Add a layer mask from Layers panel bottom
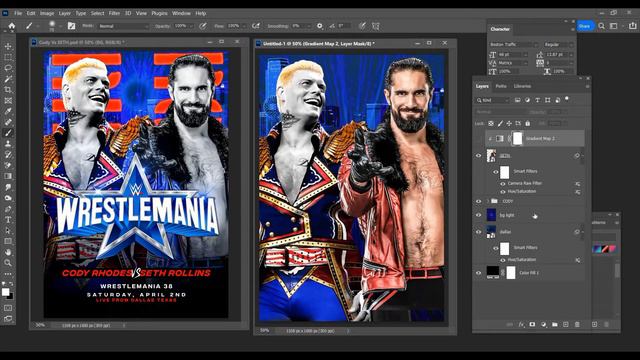Screen dimensions: 640x360 pyautogui.click(x=532, y=324)
